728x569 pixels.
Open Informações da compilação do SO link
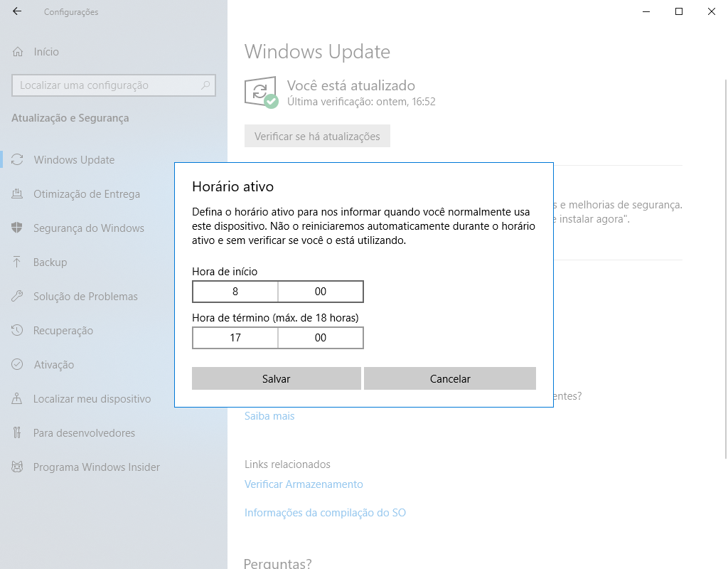click(325, 512)
